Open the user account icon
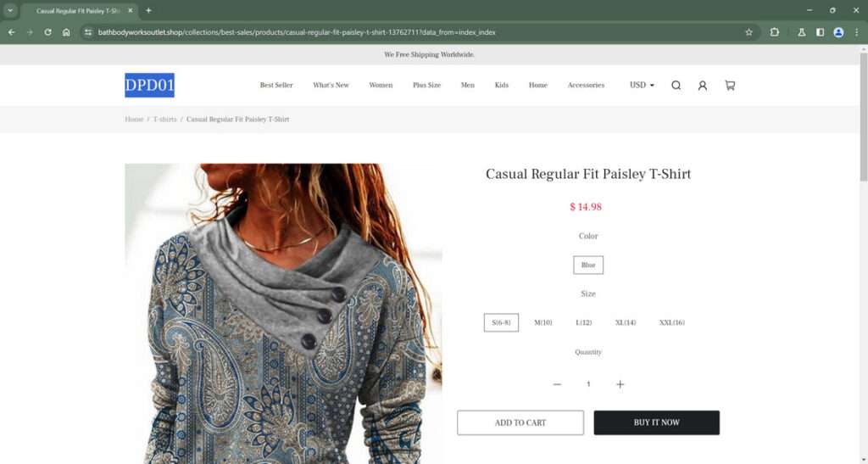 click(x=703, y=86)
